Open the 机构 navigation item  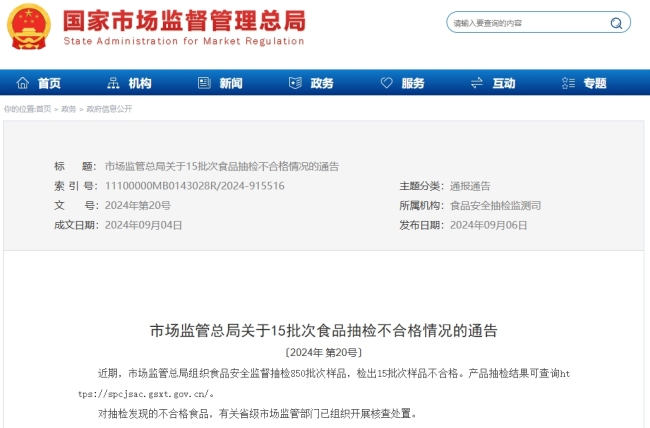pyautogui.click(x=140, y=83)
